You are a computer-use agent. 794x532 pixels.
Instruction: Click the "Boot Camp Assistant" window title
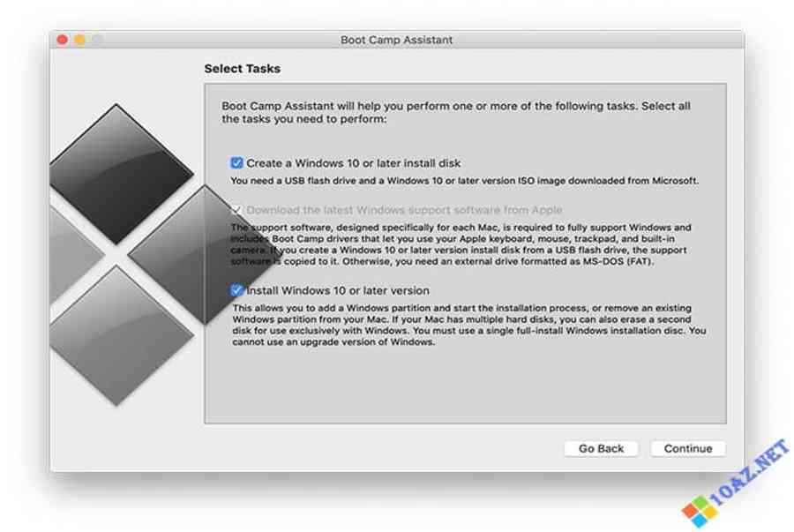click(396, 40)
